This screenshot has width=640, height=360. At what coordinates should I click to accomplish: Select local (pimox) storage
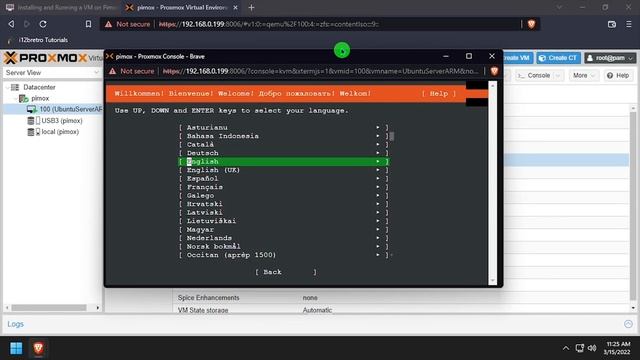point(53,132)
